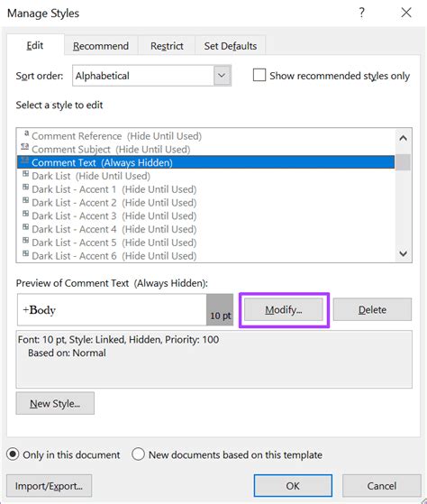The width and height of the screenshot is (427, 504).
Task: Open the Import/Export... dialog
Action: 50,486
